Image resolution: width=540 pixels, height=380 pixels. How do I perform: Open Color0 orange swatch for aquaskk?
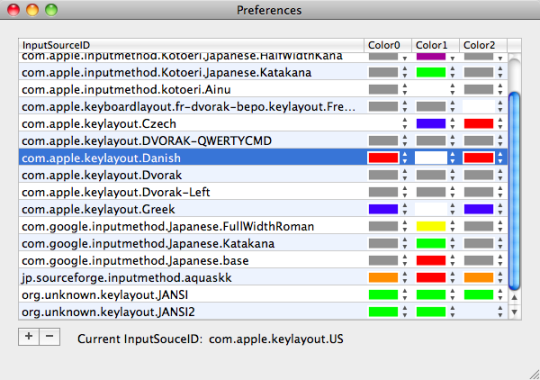pyautogui.click(x=383, y=278)
